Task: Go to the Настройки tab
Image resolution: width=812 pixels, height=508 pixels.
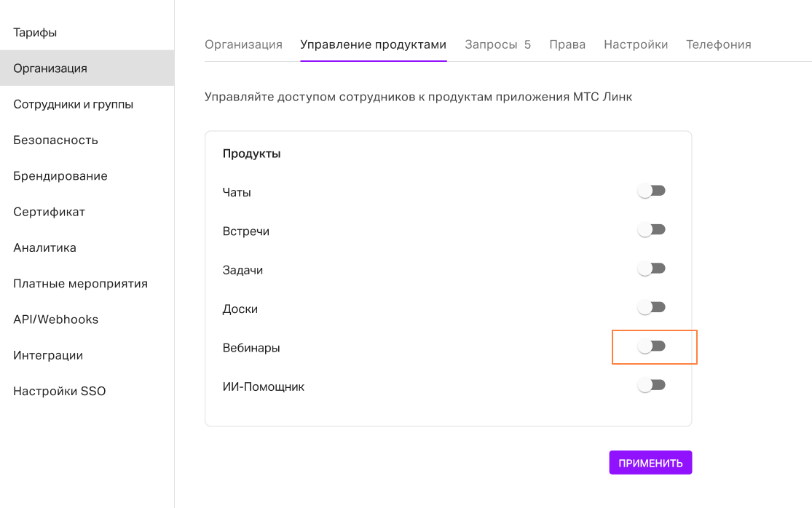Action: pos(636,44)
